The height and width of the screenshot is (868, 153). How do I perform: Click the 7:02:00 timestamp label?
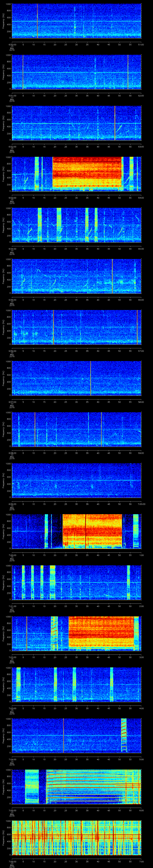(x=12, y=657)
